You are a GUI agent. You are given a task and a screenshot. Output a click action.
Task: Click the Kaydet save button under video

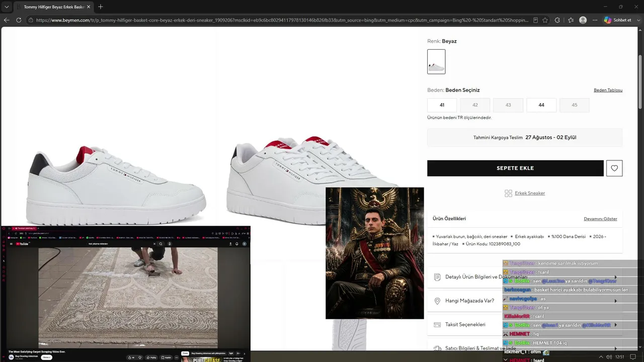[x=167, y=357]
